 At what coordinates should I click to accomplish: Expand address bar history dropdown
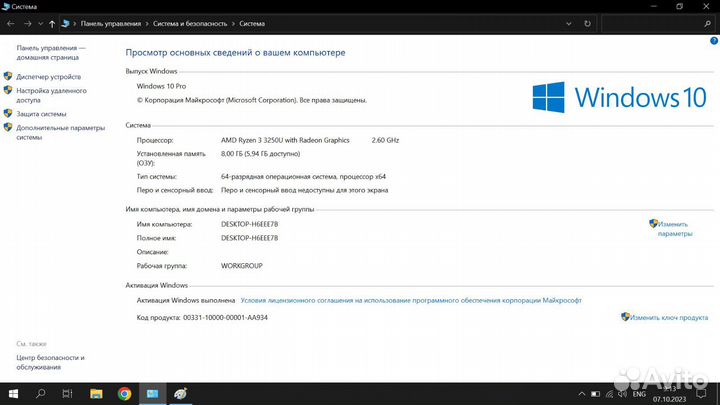pyautogui.click(x=568, y=24)
